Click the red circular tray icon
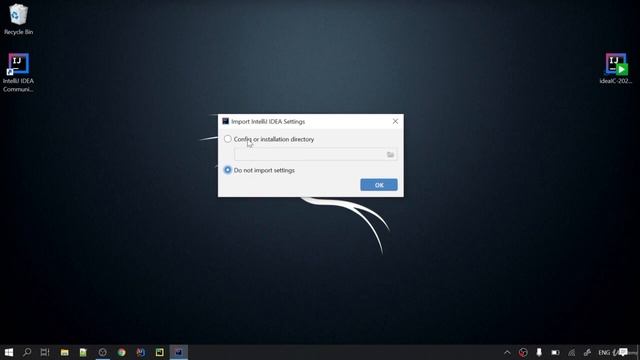Image resolution: width=640 pixels, height=360 pixels. pos(523,353)
